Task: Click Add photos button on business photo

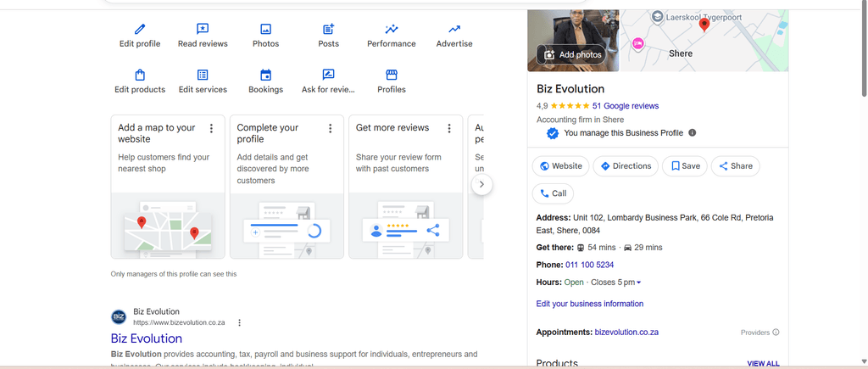Action: coord(572,55)
